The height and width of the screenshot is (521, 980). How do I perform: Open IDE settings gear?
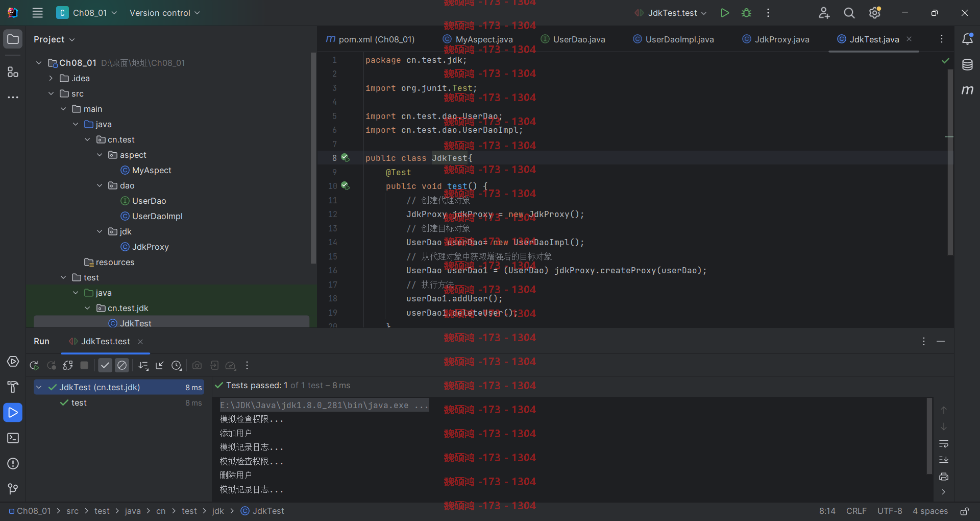tap(875, 13)
